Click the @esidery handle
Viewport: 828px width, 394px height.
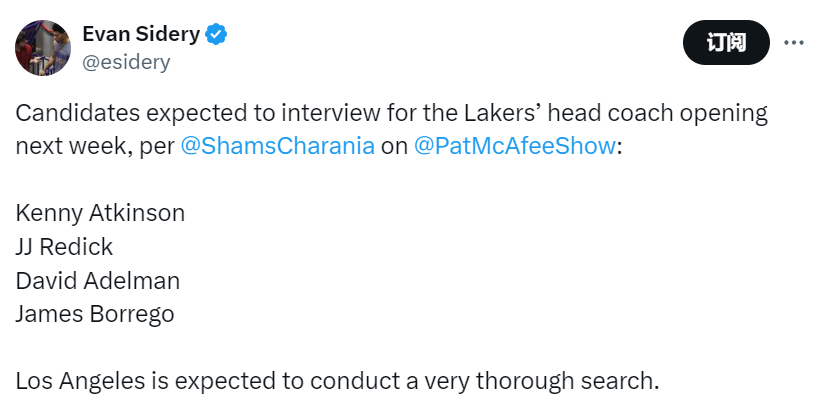click(126, 62)
